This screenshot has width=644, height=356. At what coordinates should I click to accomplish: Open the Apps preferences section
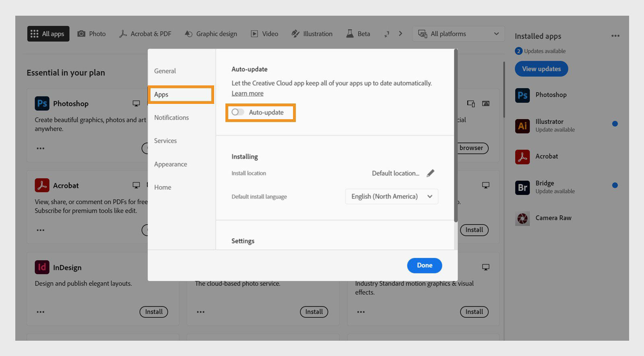[181, 95]
